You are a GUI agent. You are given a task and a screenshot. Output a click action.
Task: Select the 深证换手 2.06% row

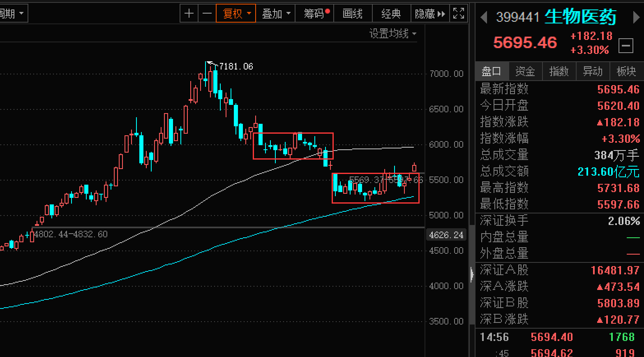pos(560,221)
